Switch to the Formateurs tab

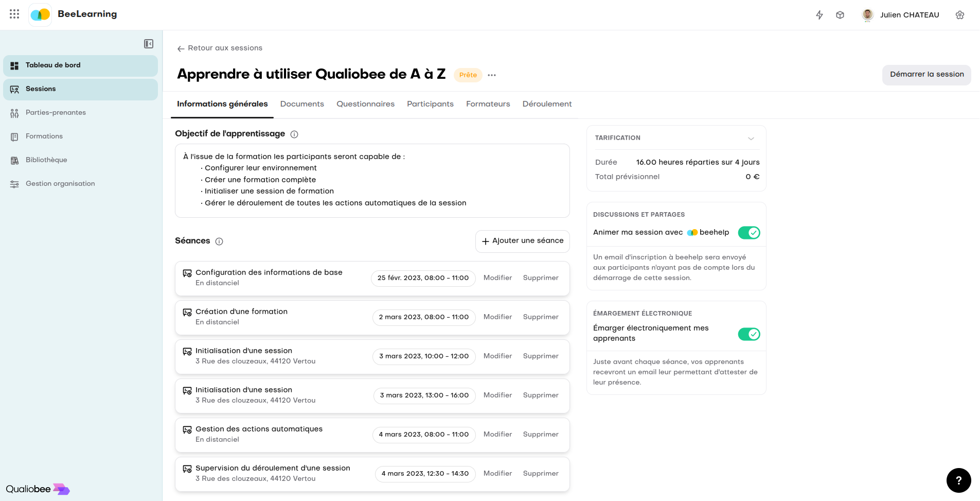click(x=488, y=104)
